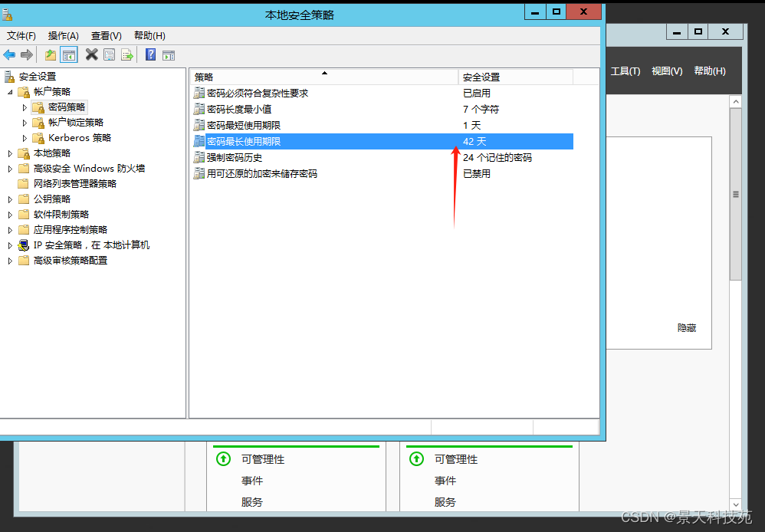Toggle the Show/Hide Console Tree icon

point(69,55)
